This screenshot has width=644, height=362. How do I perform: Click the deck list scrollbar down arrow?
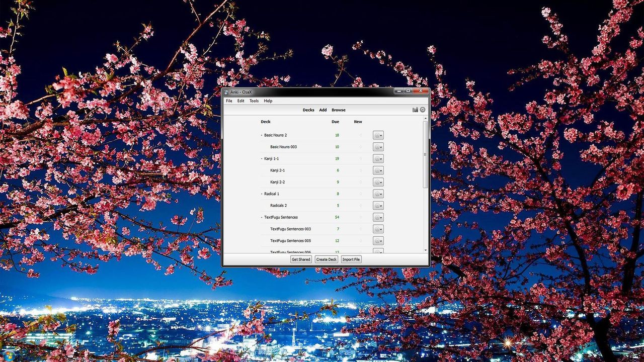click(x=426, y=250)
